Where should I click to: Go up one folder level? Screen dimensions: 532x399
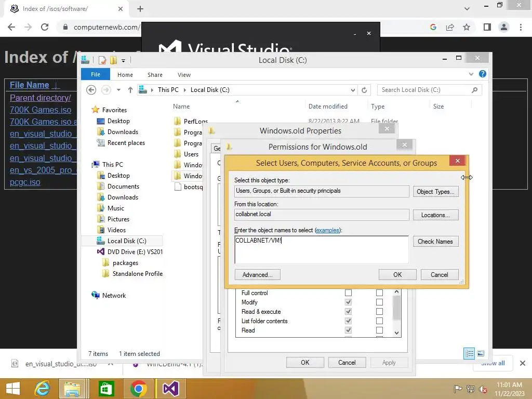[x=130, y=90]
